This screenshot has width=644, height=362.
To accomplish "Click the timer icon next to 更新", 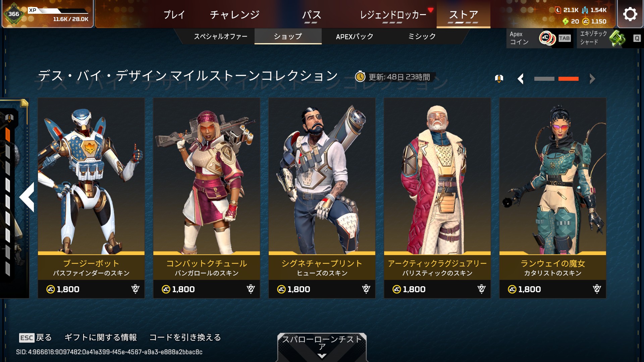I will click(360, 77).
